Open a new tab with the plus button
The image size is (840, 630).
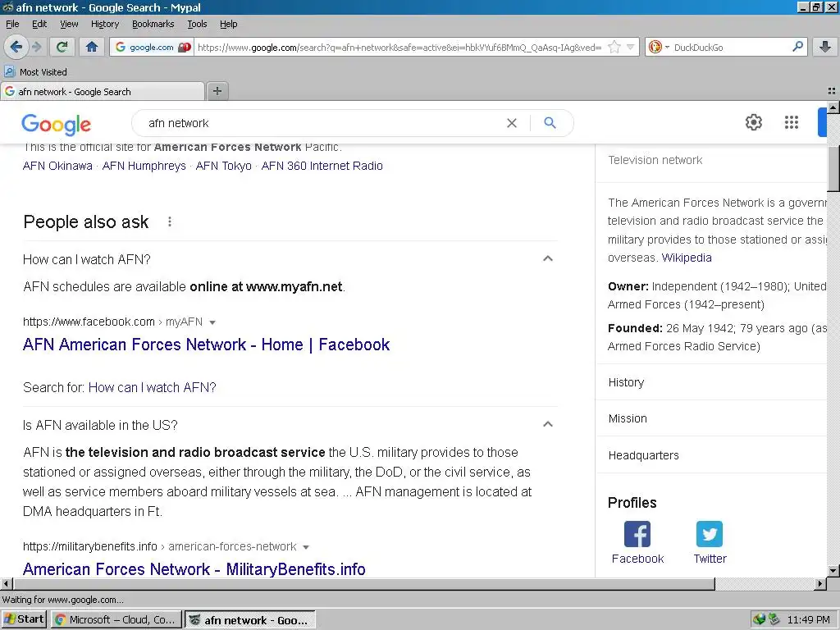coord(217,91)
